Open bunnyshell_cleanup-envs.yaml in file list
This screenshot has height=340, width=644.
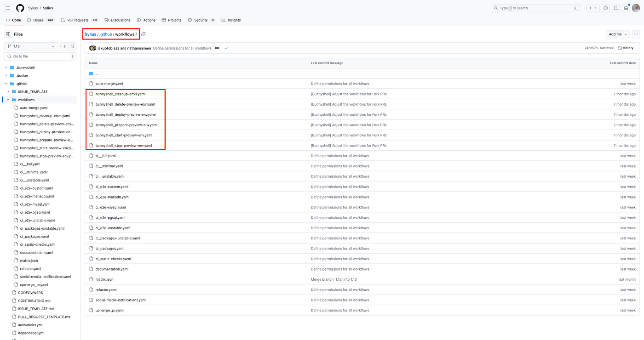click(x=121, y=94)
